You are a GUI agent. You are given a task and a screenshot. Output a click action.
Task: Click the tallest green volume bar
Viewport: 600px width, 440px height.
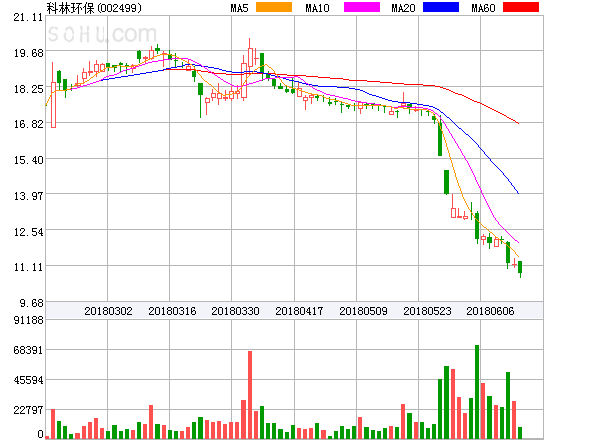pos(477,392)
